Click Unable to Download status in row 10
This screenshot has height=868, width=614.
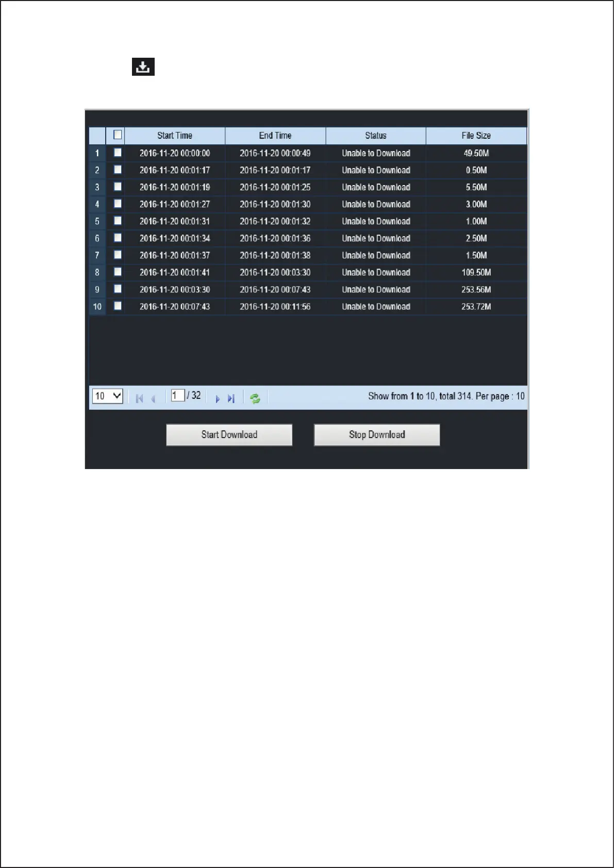click(376, 306)
